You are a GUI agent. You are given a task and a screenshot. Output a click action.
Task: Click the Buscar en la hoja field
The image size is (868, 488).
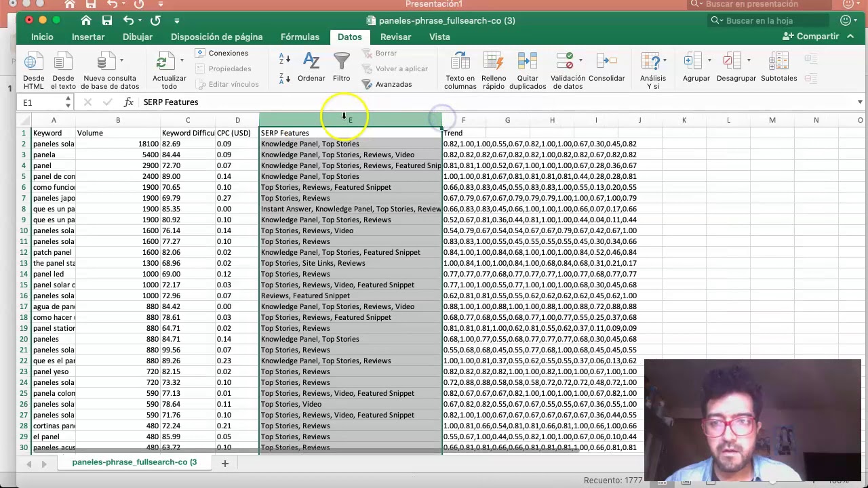(769, 21)
